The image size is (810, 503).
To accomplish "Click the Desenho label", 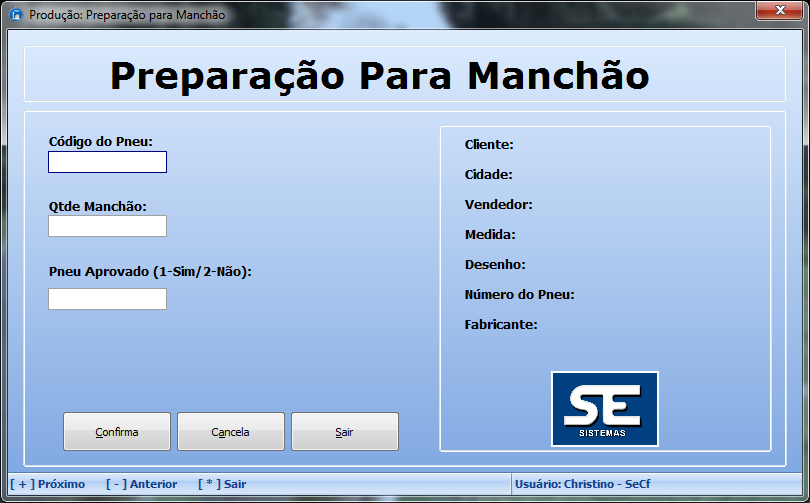I will 495,265.
